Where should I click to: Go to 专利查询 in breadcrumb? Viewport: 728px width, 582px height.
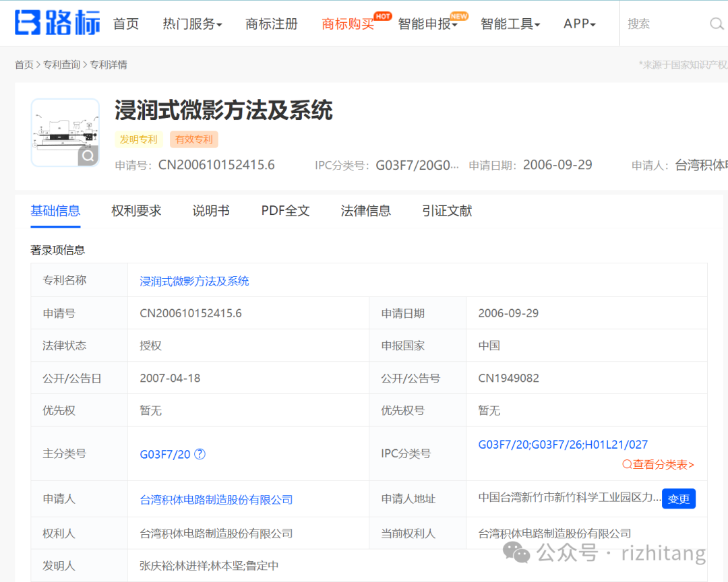pos(62,65)
